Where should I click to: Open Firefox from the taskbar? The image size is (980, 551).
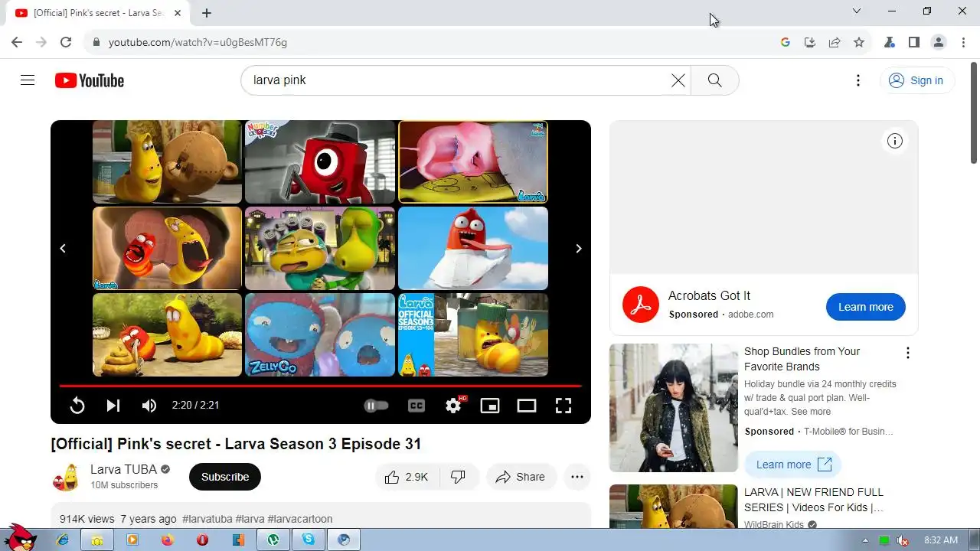tap(168, 540)
